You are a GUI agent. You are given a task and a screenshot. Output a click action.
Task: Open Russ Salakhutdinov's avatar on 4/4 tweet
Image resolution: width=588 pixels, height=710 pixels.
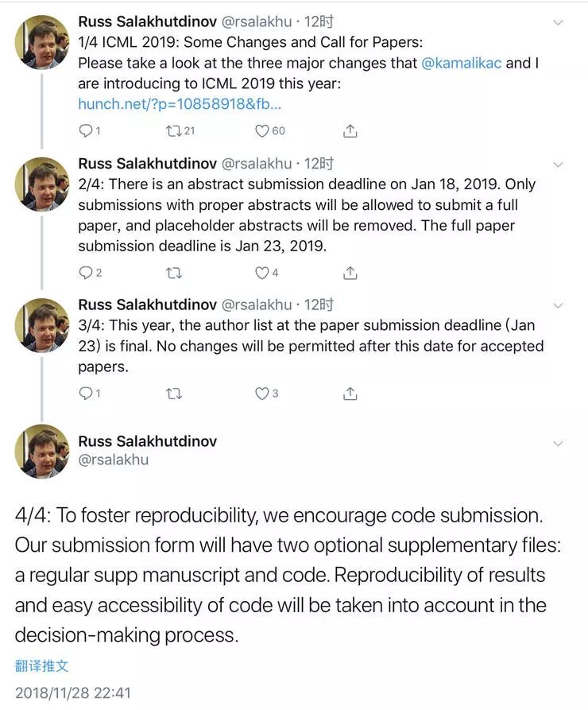pos(42,451)
